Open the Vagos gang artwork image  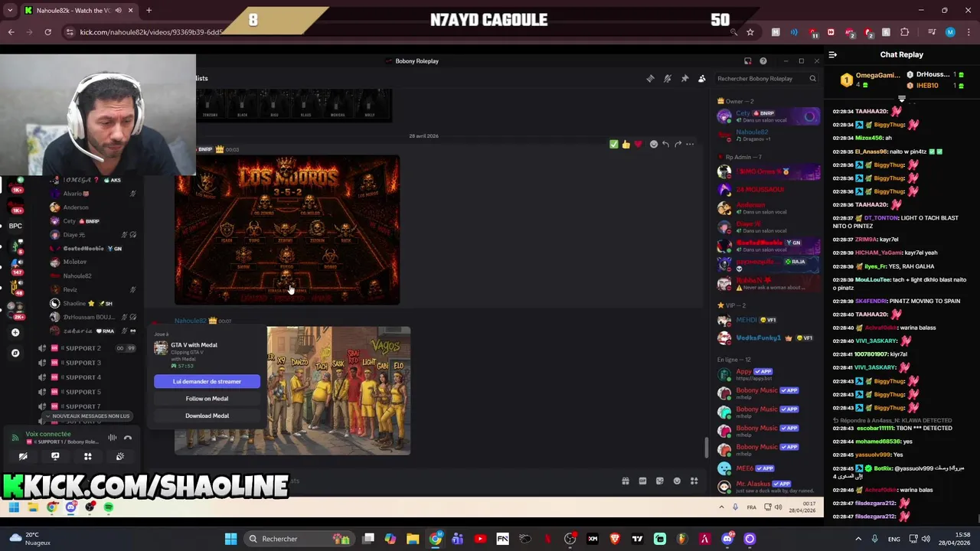[338, 390]
